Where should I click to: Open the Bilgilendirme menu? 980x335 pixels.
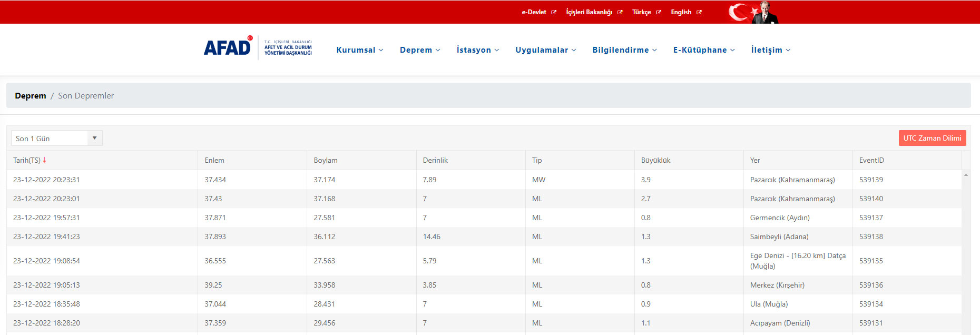click(x=624, y=50)
